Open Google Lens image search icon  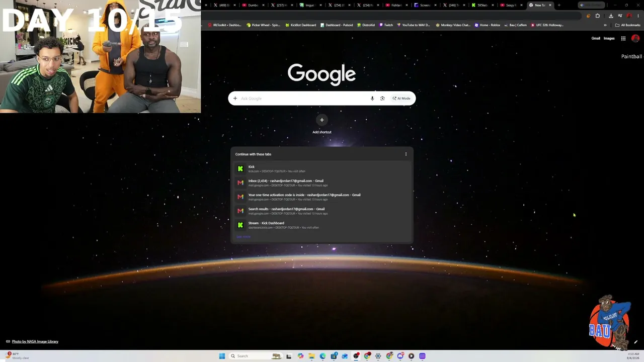point(382,99)
